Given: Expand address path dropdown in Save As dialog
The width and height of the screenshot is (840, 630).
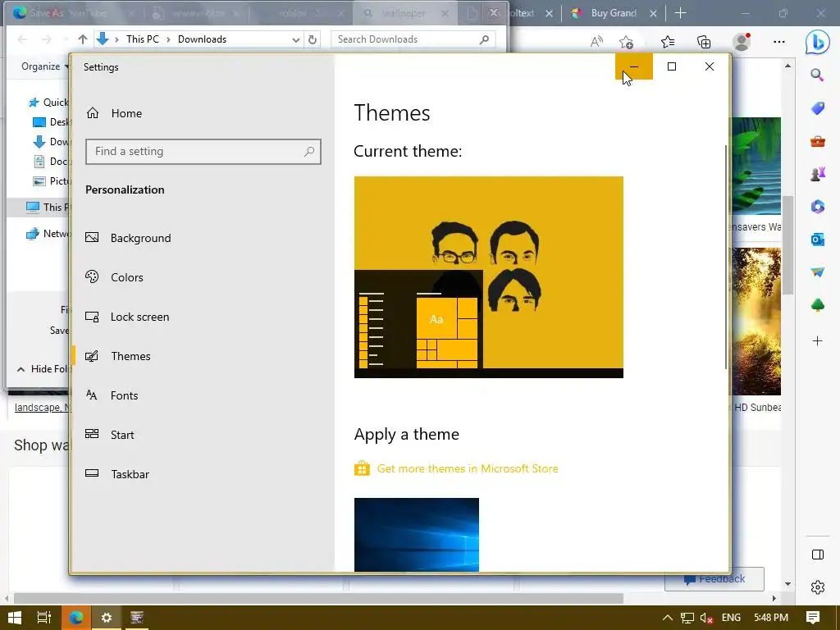Looking at the screenshot, I should (x=295, y=39).
